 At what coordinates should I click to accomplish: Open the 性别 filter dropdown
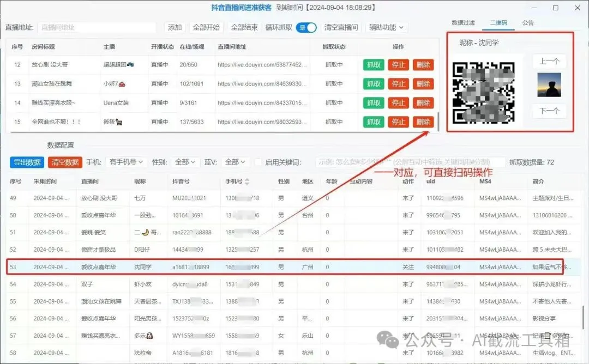pos(184,162)
